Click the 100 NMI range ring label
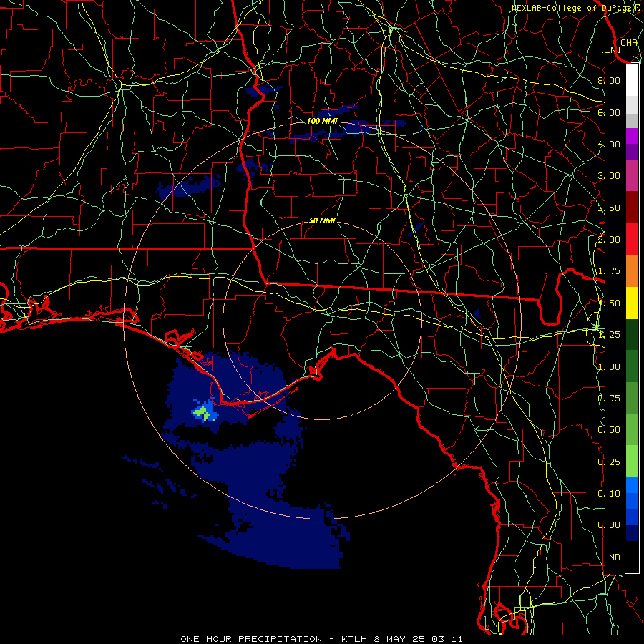 pos(322,121)
